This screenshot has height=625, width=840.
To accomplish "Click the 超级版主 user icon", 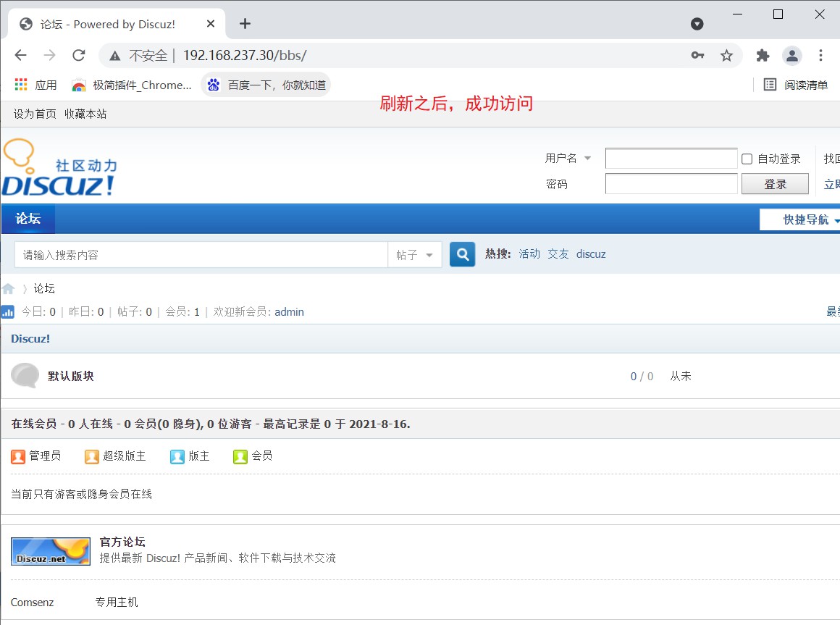I will (92, 456).
